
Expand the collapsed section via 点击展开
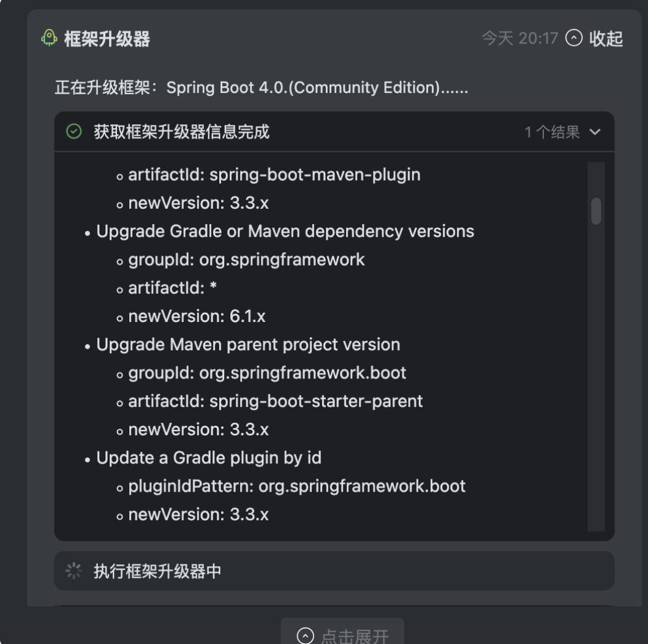point(341,635)
